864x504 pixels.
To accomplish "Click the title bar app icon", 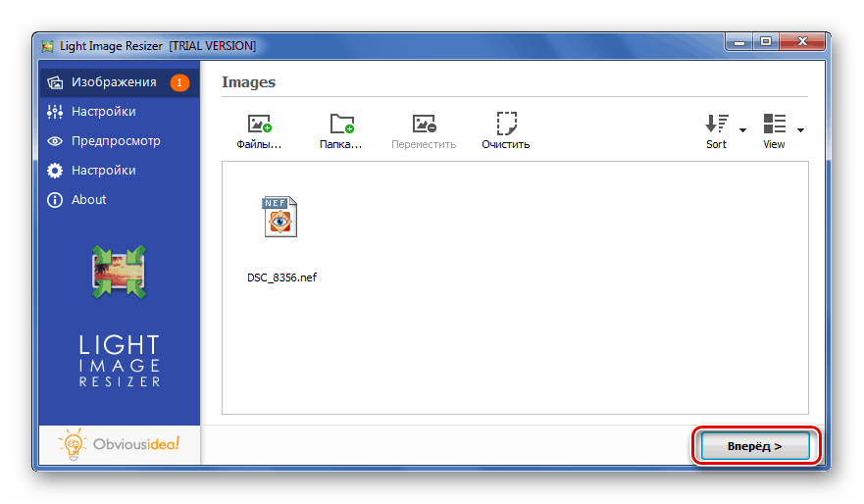I will click(48, 46).
